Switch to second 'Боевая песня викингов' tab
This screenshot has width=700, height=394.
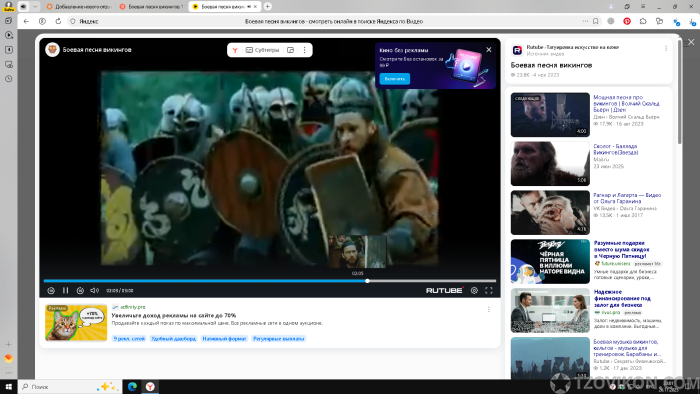(x=152, y=7)
